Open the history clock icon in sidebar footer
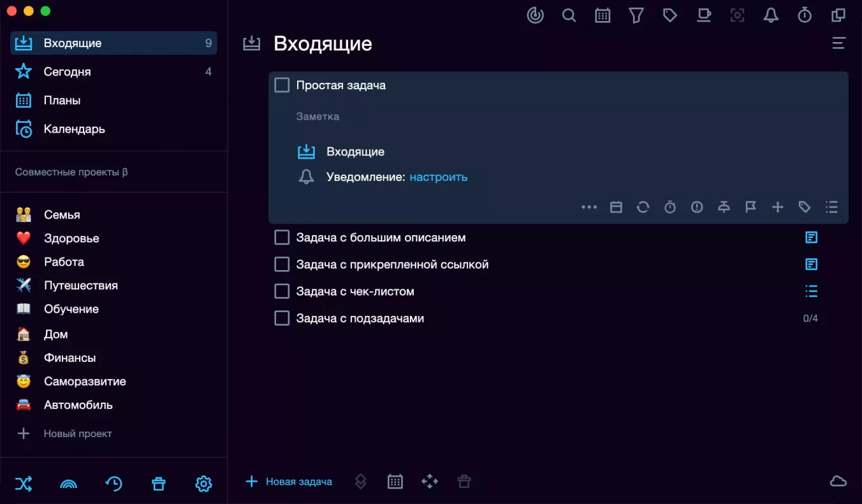Image resolution: width=862 pixels, height=504 pixels. pos(113,484)
